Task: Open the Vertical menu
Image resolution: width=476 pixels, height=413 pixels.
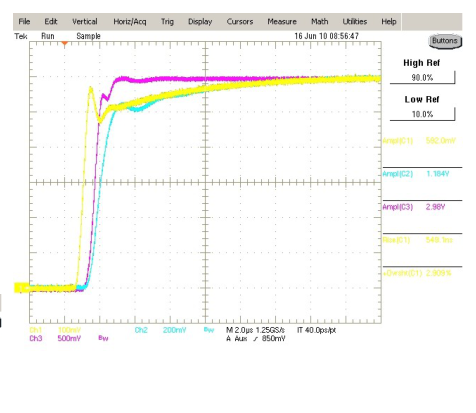Action: tap(85, 22)
